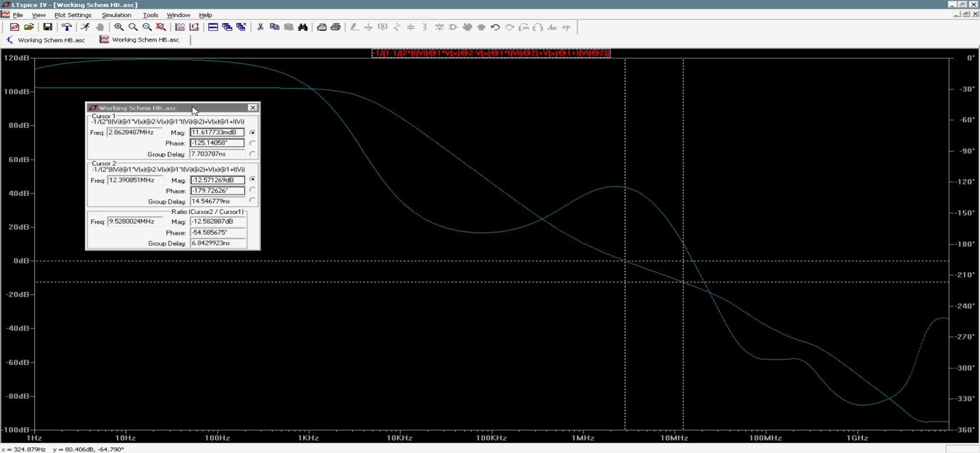Screen dimensions: 980x453
Task: Click the greyed Draw Wire pencil icon
Action: (355, 27)
